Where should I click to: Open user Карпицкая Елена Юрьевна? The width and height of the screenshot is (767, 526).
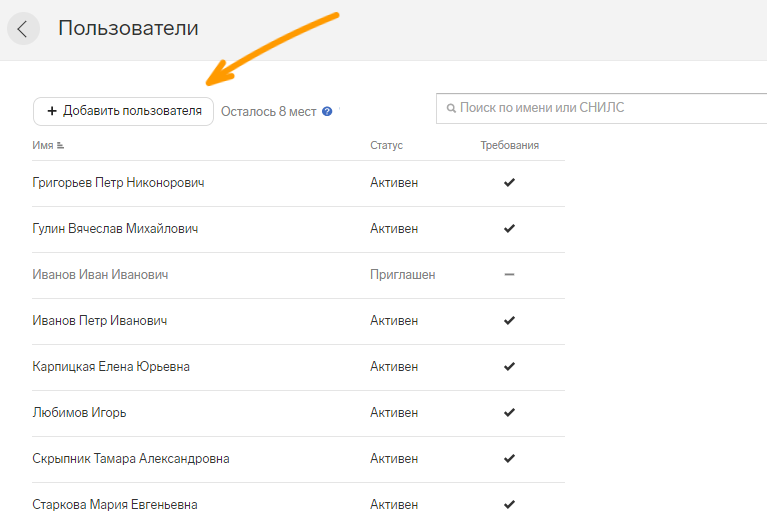(111, 366)
